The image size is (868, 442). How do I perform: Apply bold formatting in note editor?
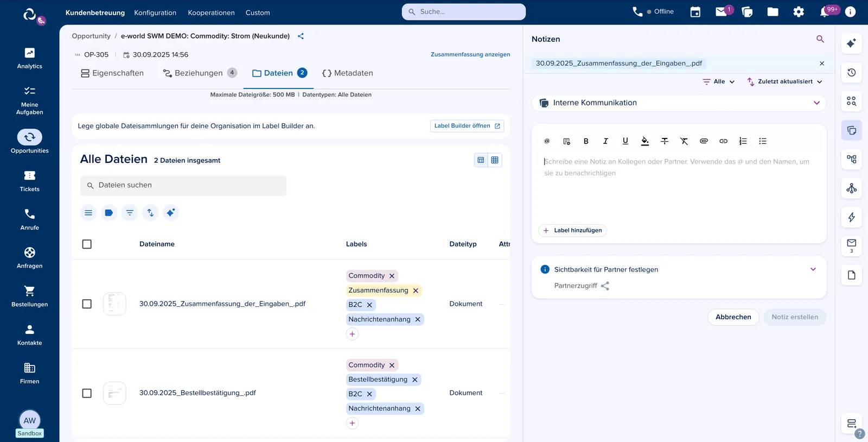point(586,141)
